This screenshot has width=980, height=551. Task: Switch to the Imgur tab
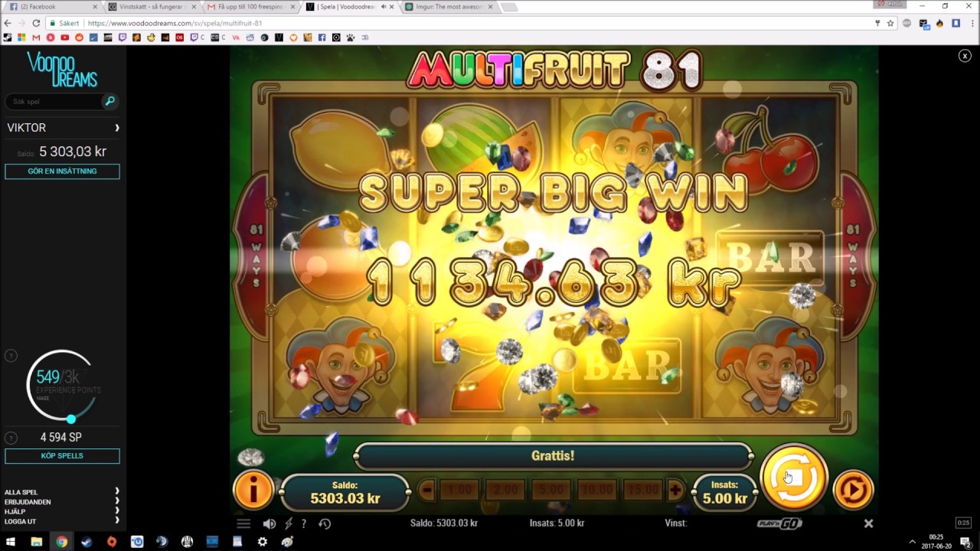[x=448, y=7]
